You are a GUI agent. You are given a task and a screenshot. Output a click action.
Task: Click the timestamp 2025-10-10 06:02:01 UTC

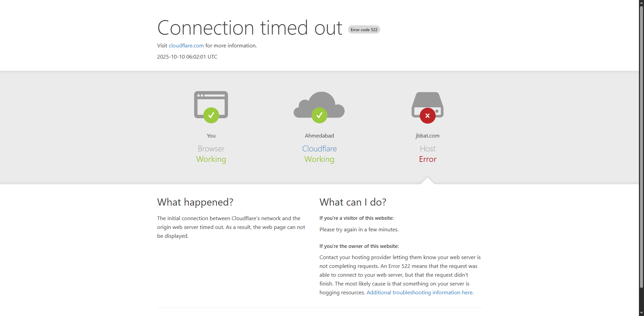point(187,57)
